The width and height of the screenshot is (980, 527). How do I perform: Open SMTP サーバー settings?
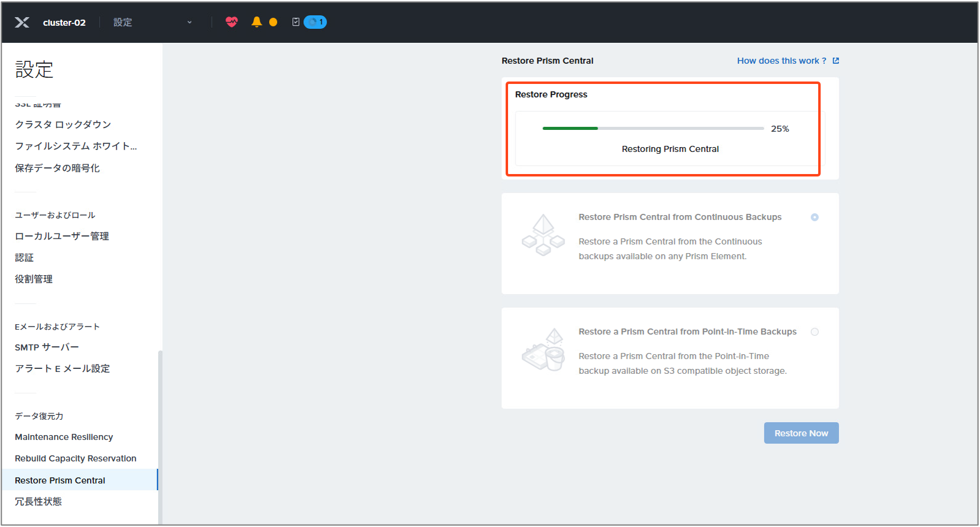point(47,347)
